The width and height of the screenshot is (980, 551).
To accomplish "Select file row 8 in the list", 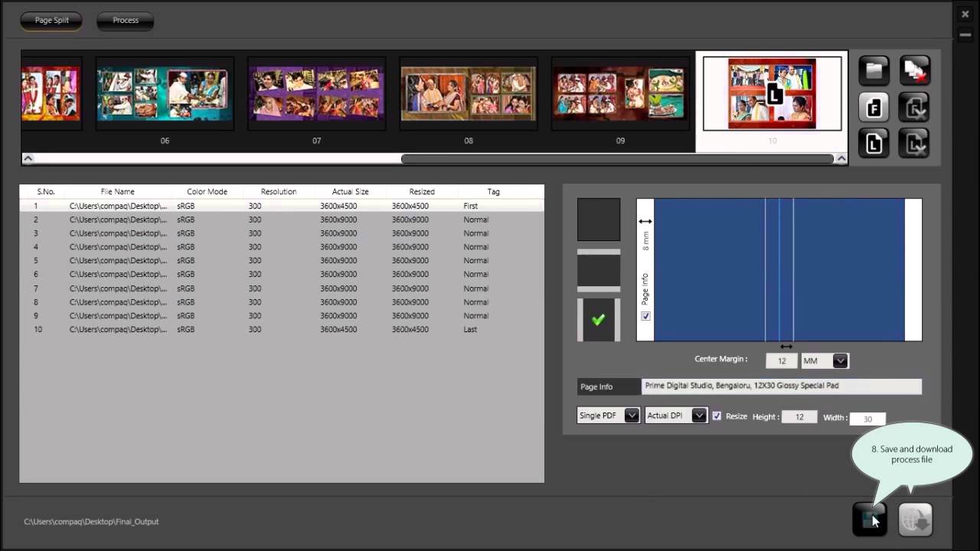I will tap(282, 302).
